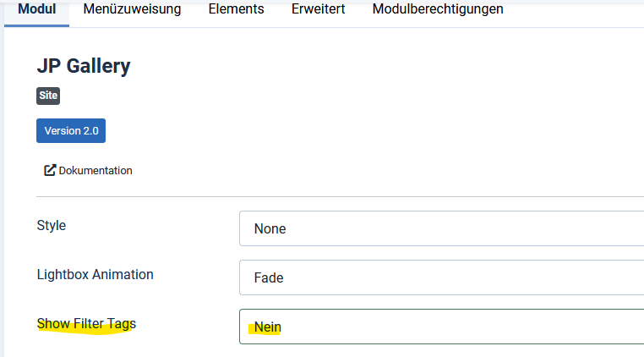Click the Version 2.0 button

(71, 131)
